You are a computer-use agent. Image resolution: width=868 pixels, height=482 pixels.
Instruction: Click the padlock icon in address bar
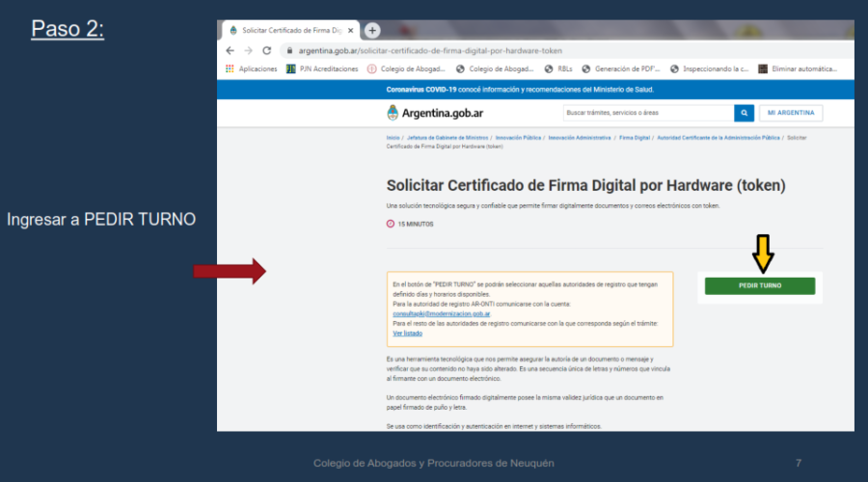point(289,51)
